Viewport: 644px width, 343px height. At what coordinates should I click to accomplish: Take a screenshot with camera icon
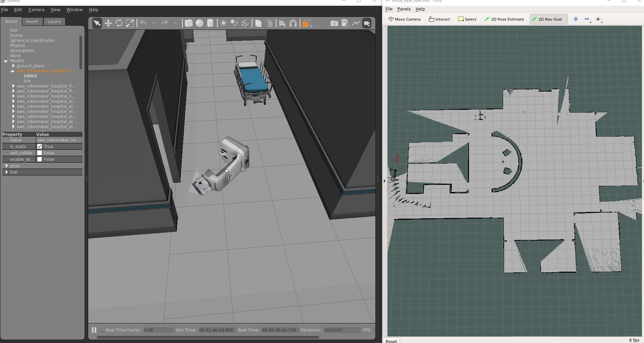[334, 23]
